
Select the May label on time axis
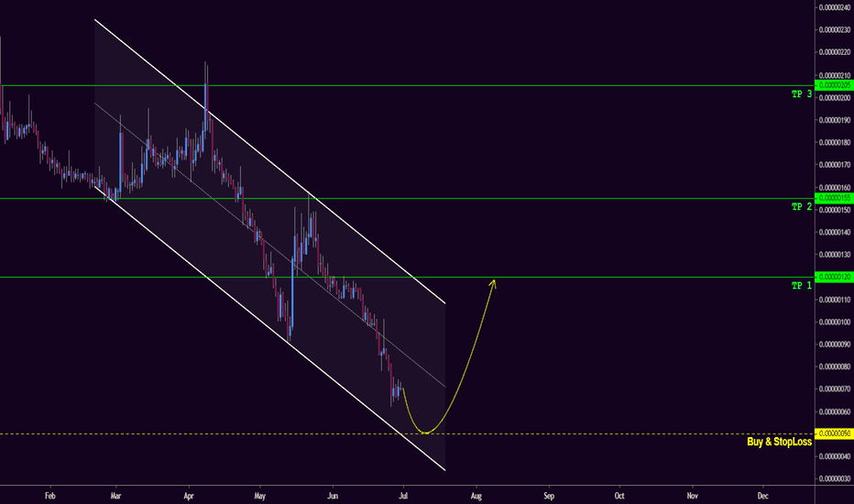click(x=260, y=496)
